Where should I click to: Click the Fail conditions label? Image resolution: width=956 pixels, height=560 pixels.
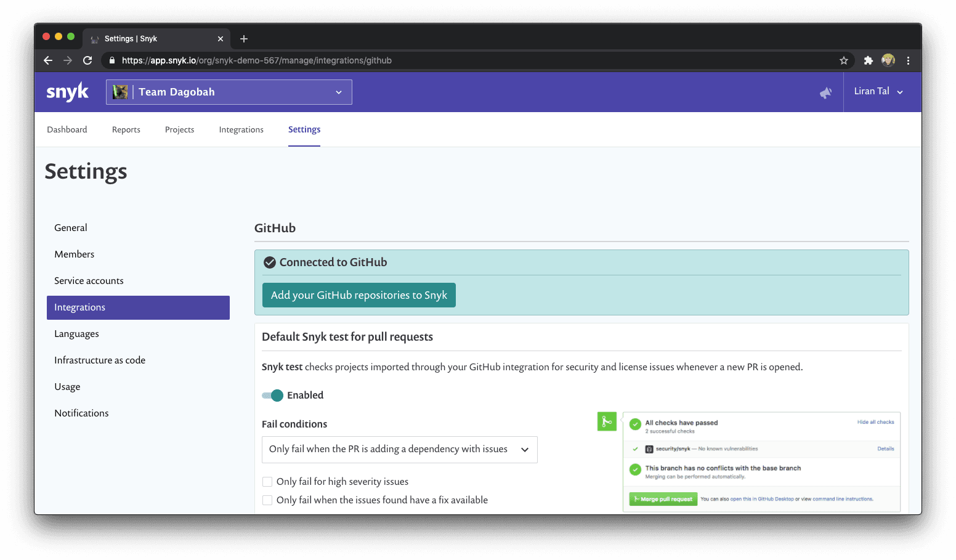pyautogui.click(x=294, y=424)
